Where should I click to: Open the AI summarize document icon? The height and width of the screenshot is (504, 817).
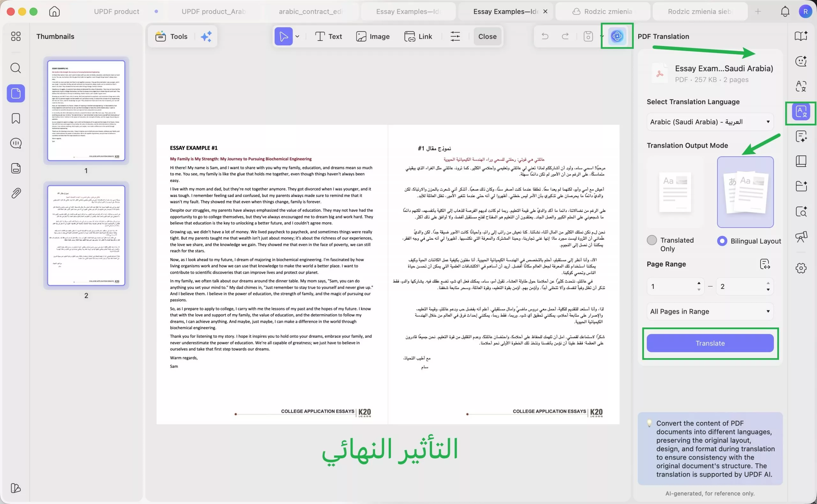click(801, 136)
